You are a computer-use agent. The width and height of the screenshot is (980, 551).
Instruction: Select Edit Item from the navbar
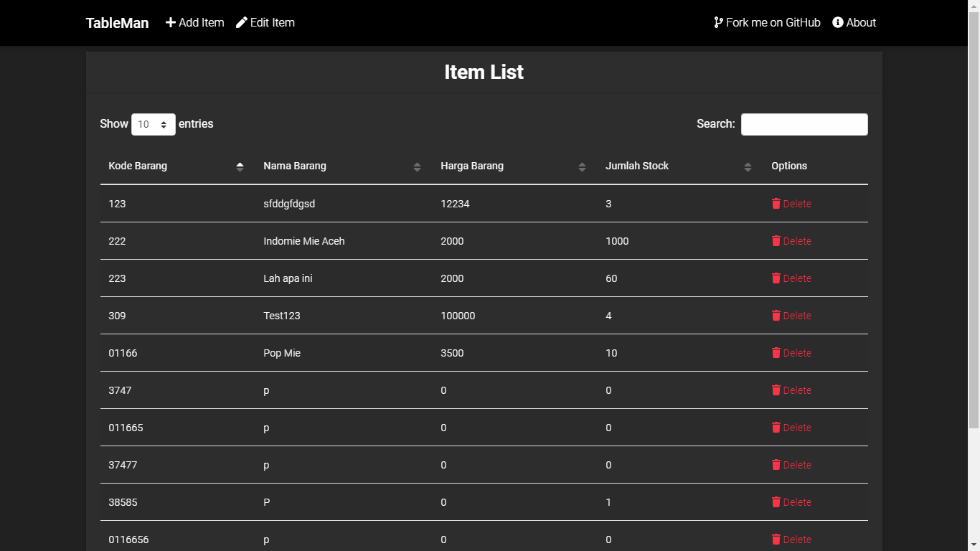265,22
